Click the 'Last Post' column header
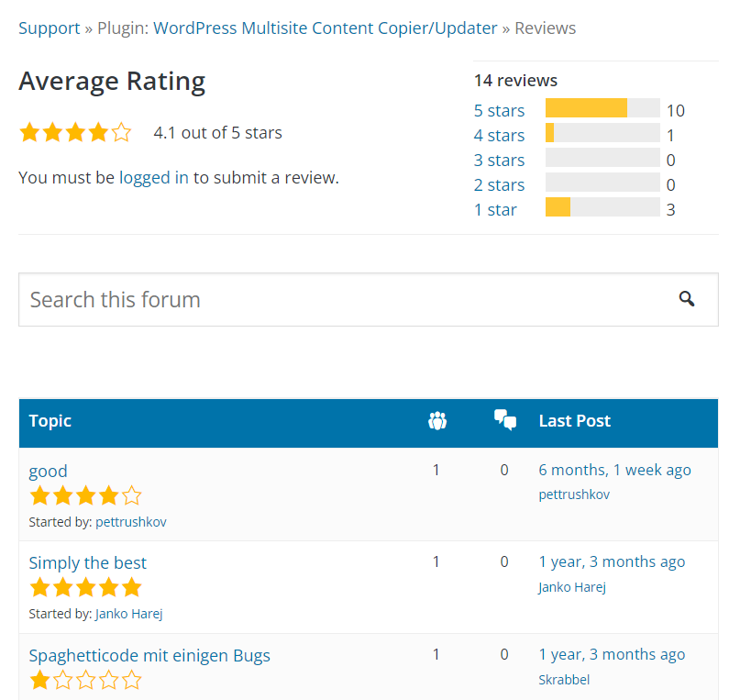 574,420
